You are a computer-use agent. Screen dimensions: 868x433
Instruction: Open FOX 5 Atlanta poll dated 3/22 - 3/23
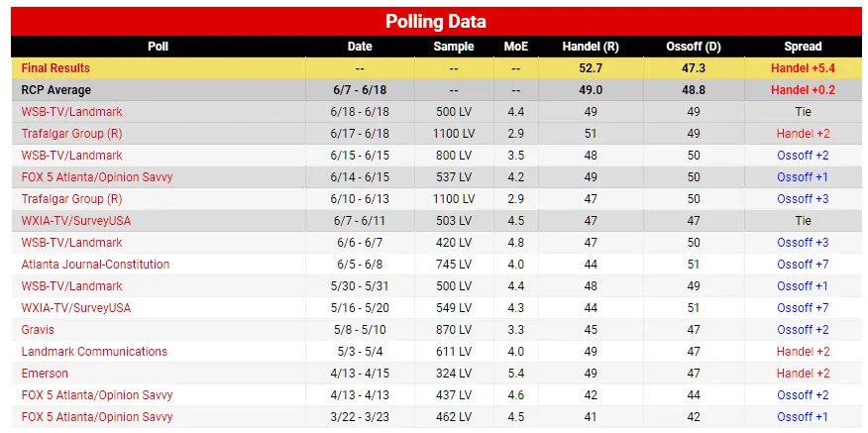point(97,417)
